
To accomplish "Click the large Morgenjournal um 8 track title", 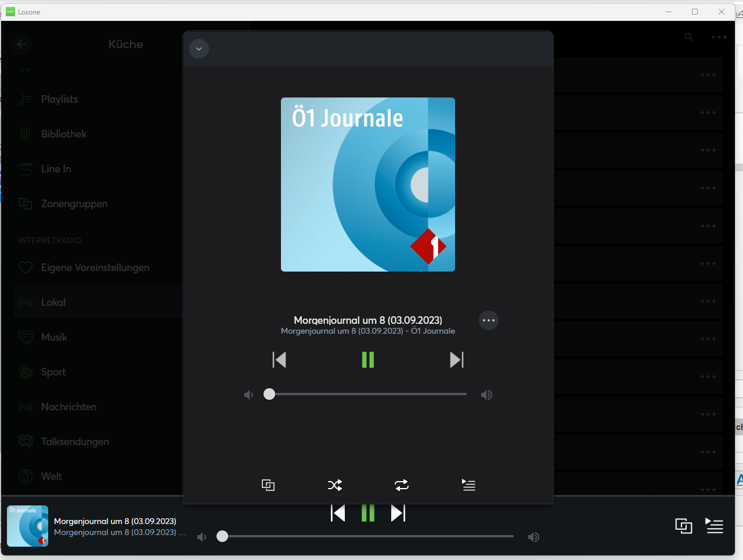I will pyautogui.click(x=368, y=320).
